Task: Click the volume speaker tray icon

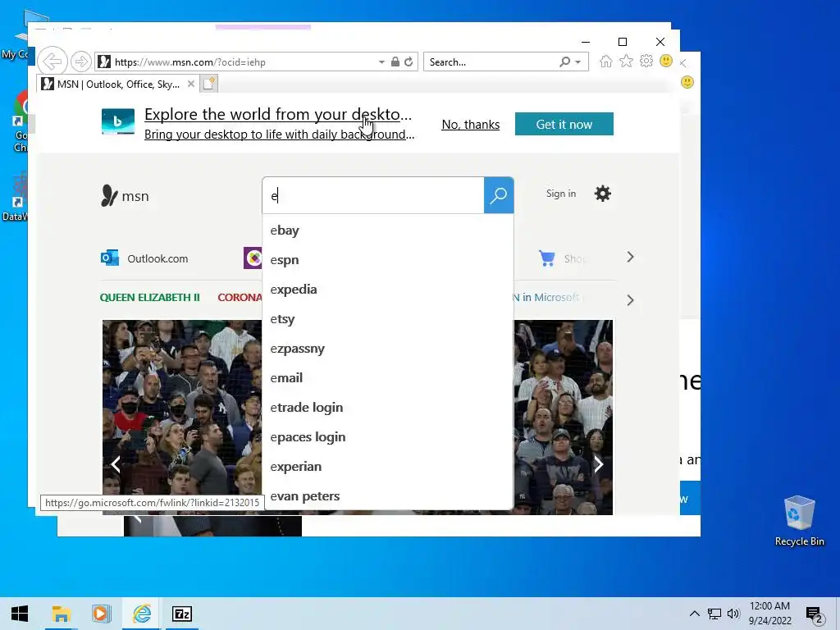Action: pos(733,614)
